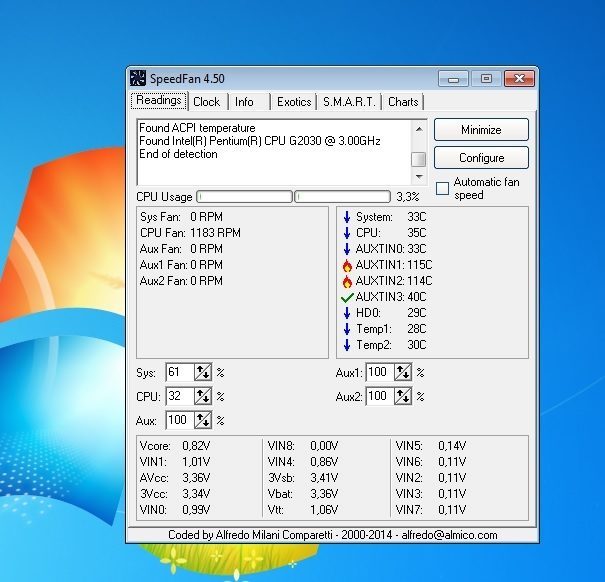Click the HD0 29C temperature value

(417, 313)
